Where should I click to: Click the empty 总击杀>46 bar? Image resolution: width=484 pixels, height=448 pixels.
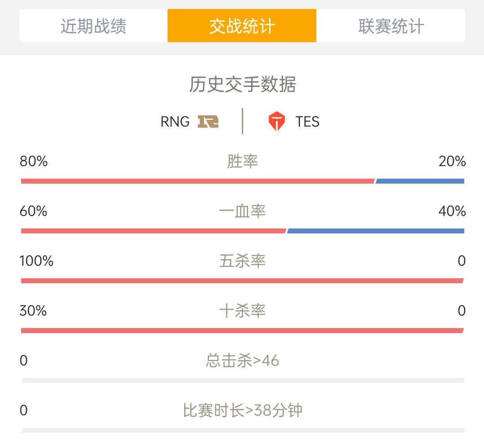click(243, 381)
